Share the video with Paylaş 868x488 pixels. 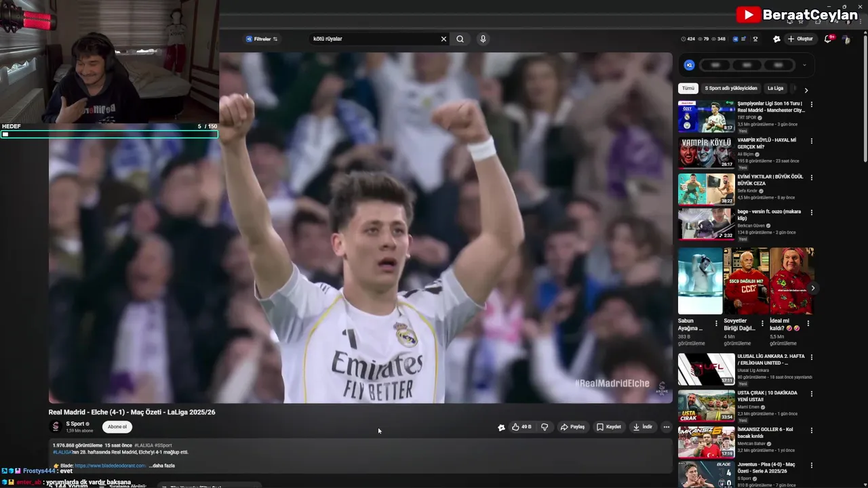point(572,427)
